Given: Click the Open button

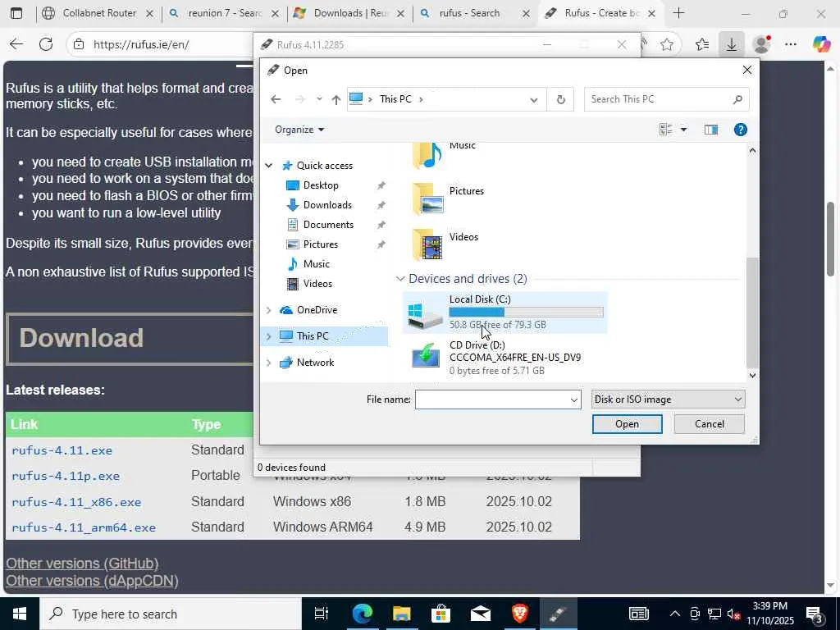Looking at the screenshot, I should click(627, 424).
